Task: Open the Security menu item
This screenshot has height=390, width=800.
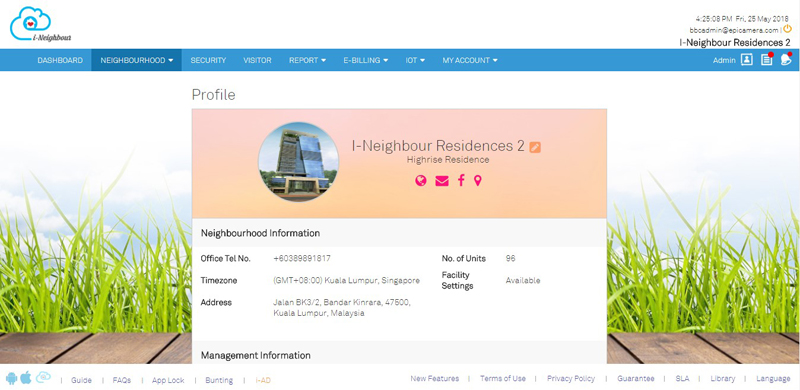Action: pos(208,60)
